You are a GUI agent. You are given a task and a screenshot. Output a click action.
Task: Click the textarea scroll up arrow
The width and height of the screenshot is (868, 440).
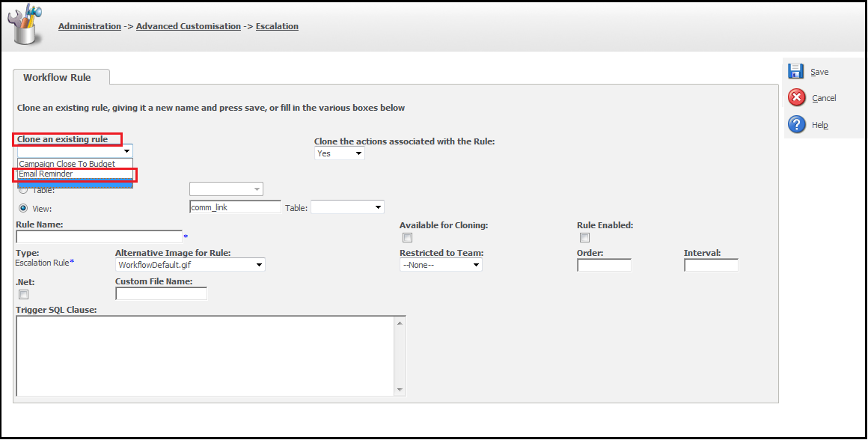[400, 323]
